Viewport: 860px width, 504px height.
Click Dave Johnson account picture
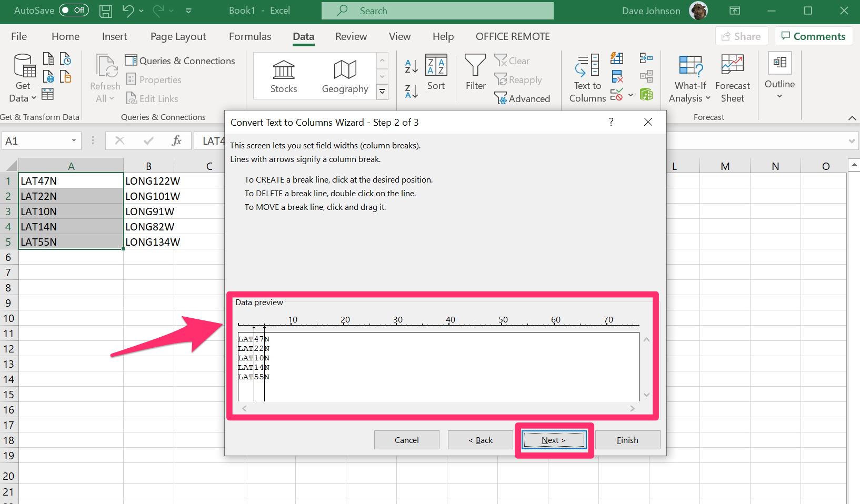pyautogui.click(x=698, y=11)
